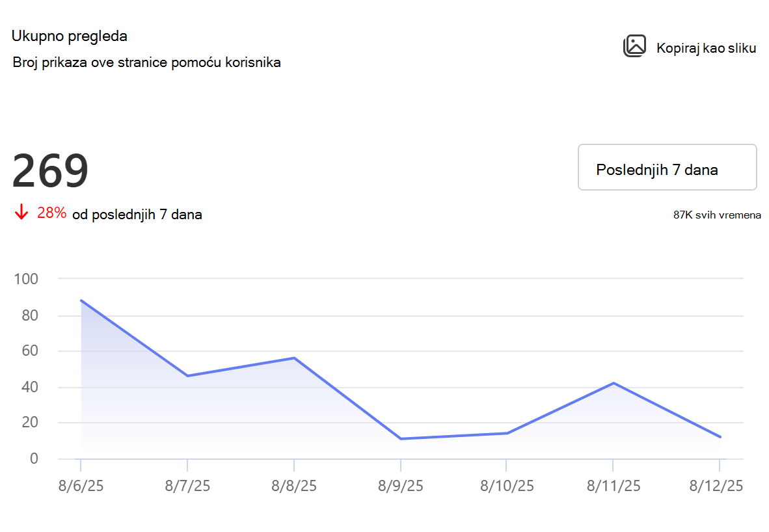Click the 8/6/25 x-axis date label

click(81, 486)
